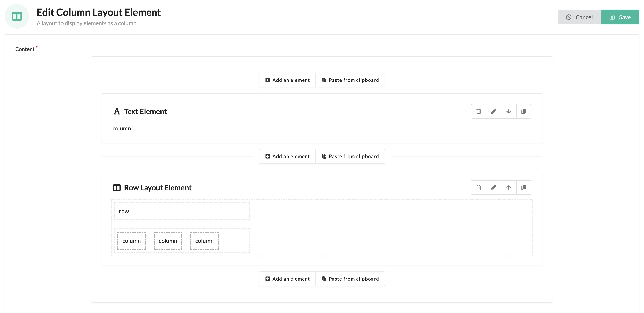
Task: Click the move up arrow on Row Layout Element
Action: (x=509, y=188)
